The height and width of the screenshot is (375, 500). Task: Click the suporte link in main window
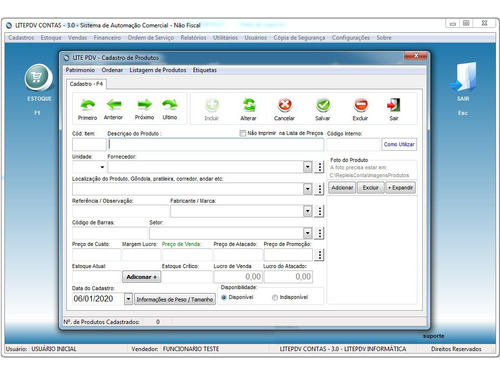click(x=433, y=336)
